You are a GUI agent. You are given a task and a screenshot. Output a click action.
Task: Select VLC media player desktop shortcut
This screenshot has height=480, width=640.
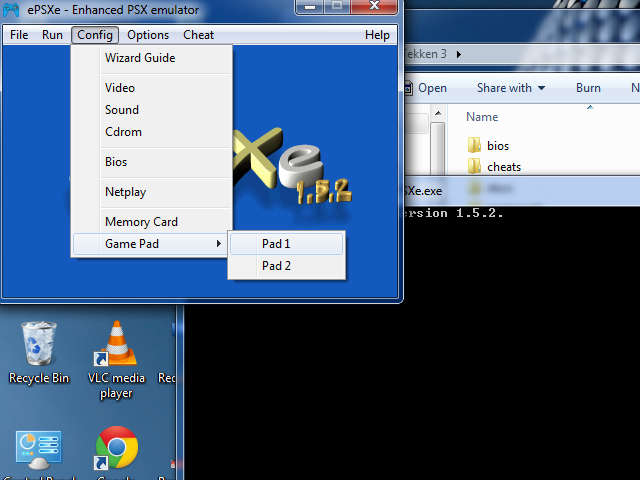116,360
